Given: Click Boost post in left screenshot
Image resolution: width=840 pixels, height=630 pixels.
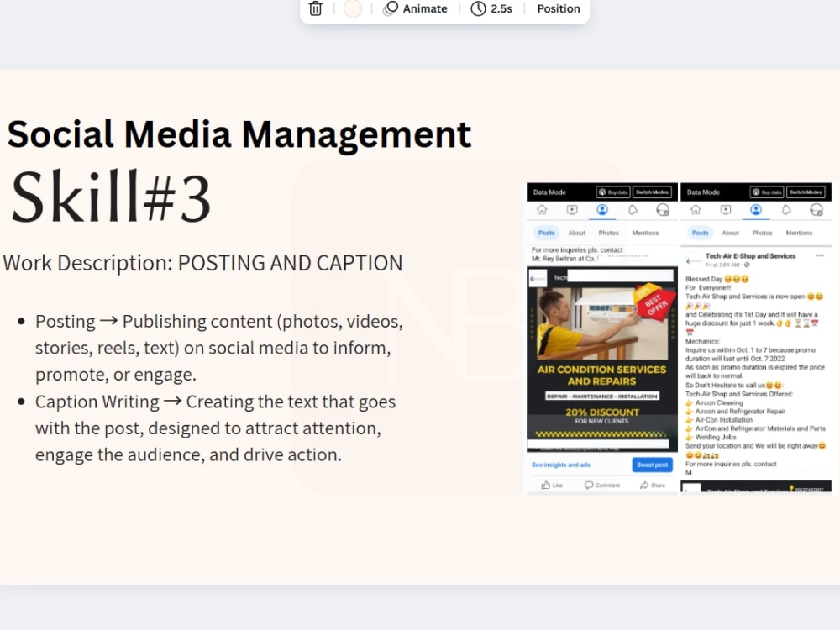Looking at the screenshot, I should 652,465.
